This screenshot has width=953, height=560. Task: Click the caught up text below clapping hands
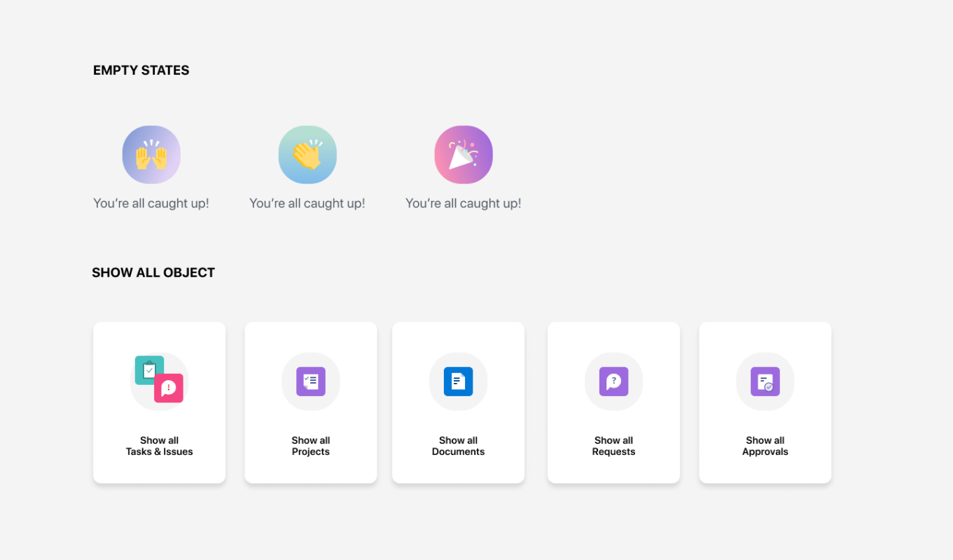307,204
